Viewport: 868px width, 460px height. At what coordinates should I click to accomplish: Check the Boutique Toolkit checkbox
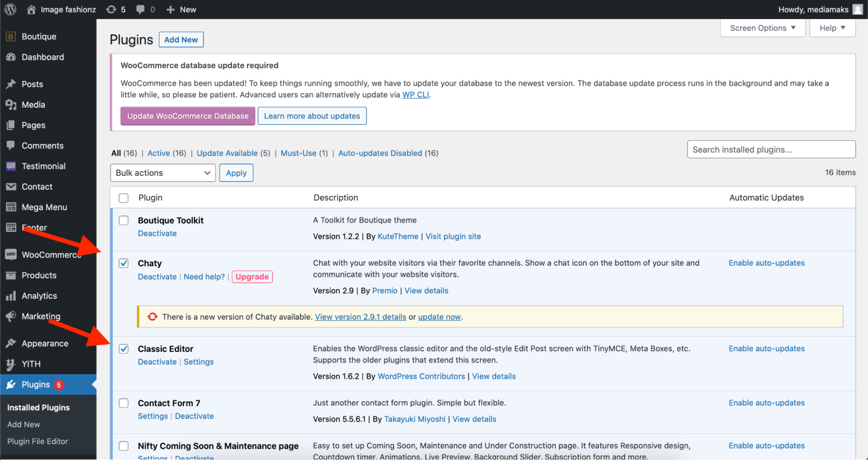click(124, 220)
